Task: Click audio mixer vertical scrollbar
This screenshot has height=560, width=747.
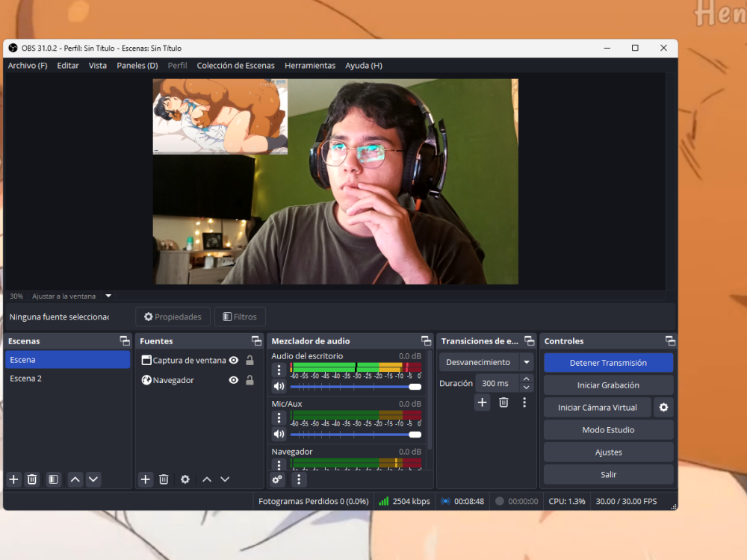Action: pos(430,400)
